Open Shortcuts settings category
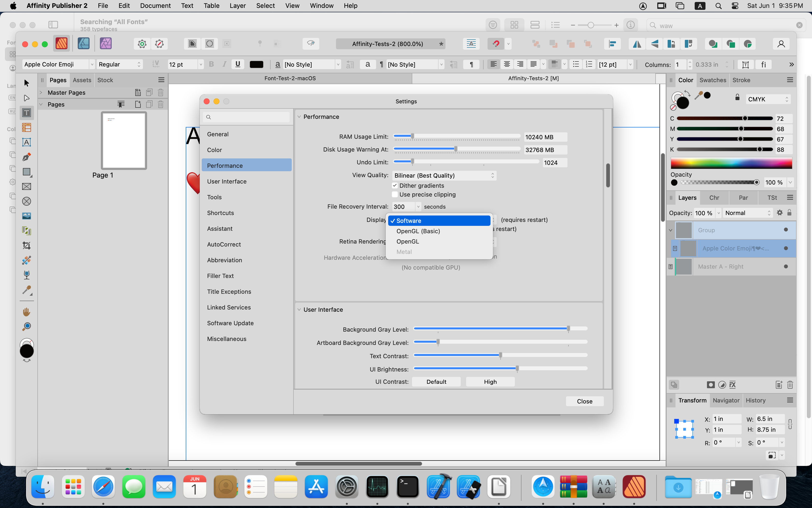The width and height of the screenshot is (812, 508). (246, 213)
